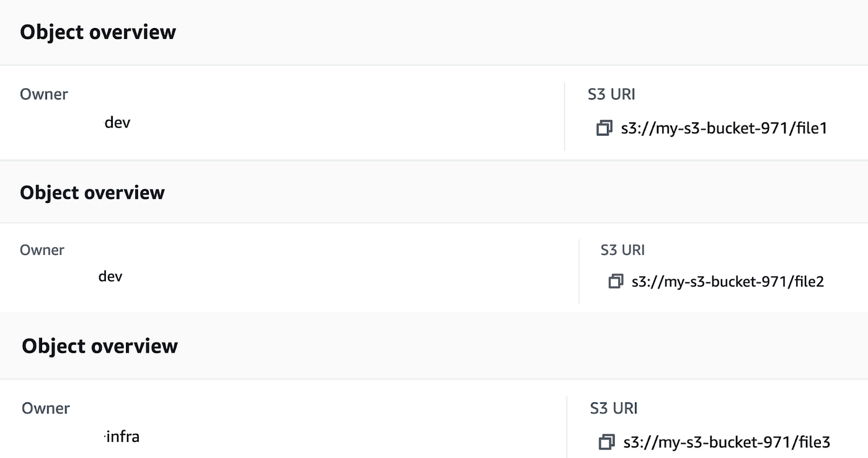This screenshot has height=458, width=868.
Task: Copy the S3 URI for file2
Action: pyautogui.click(x=615, y=281)
